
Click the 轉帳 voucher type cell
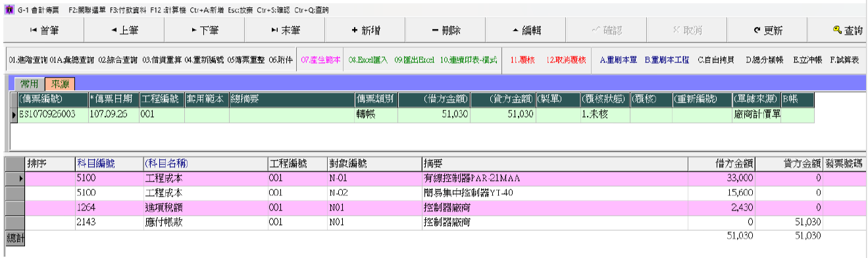point(376,114)
